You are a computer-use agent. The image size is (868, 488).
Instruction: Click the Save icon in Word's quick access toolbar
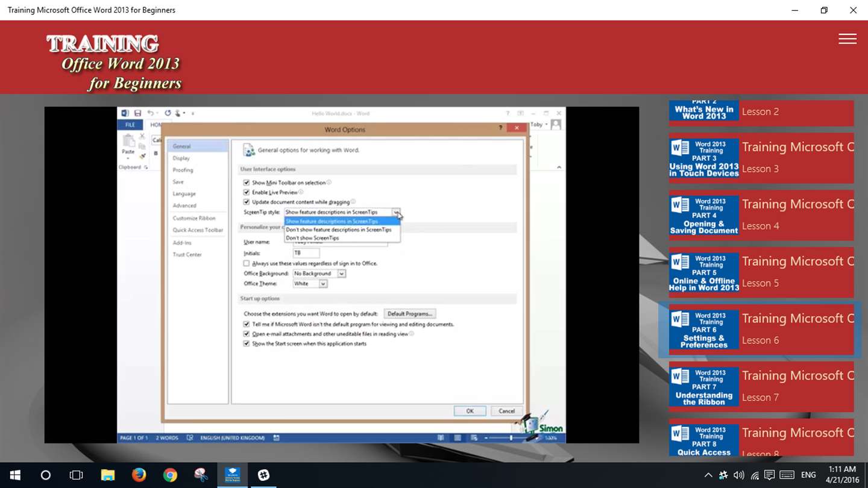pyautogui.click(x=137, y=113)
